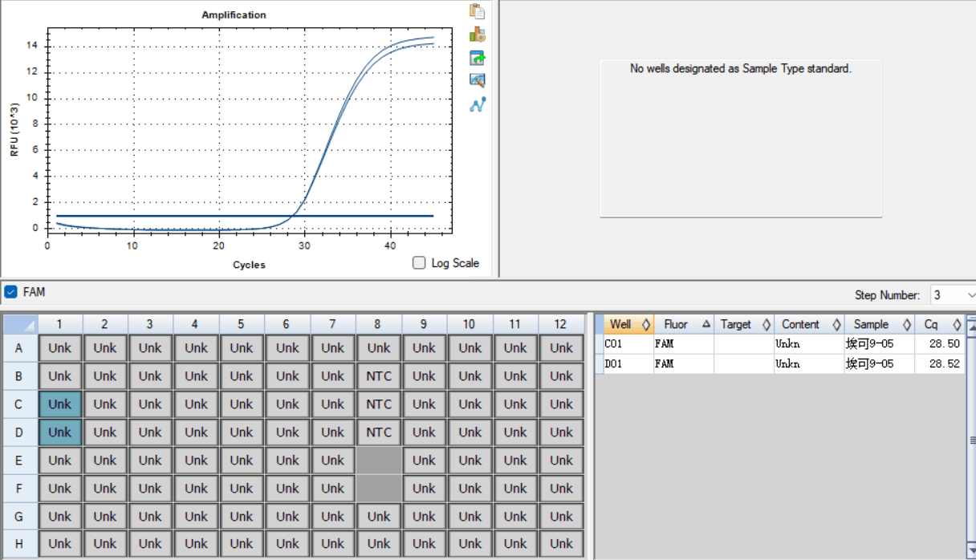Open the Step Number dropdown
The image size is (976, 560).
point(953,295)
